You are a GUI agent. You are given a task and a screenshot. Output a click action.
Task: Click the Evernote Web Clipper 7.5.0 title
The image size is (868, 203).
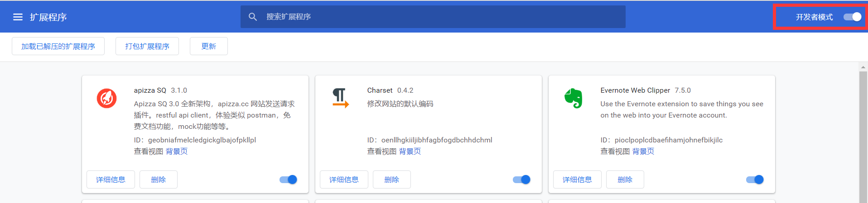pos(646,90)
